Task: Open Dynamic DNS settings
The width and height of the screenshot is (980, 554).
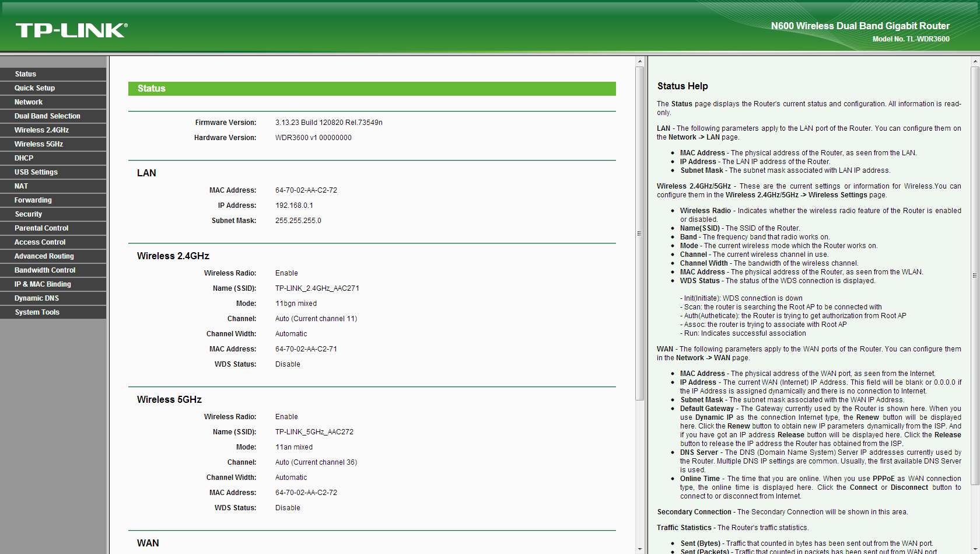Action: 53,298
